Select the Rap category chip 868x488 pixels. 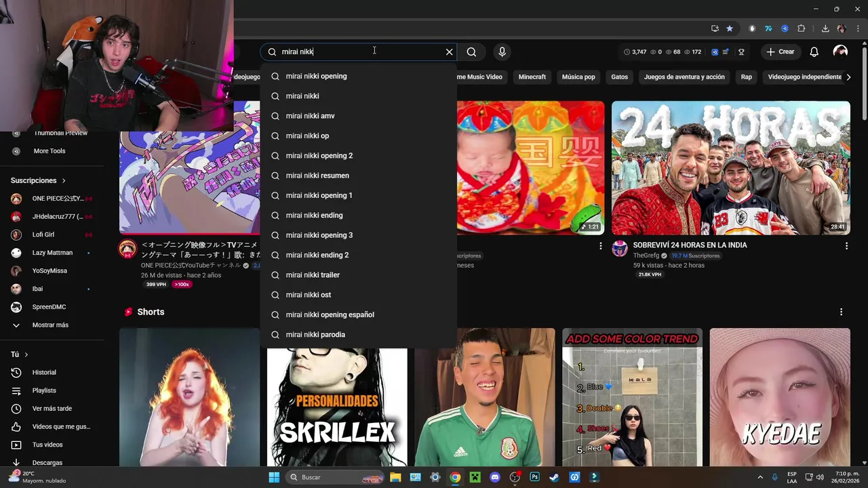point(746,77)
